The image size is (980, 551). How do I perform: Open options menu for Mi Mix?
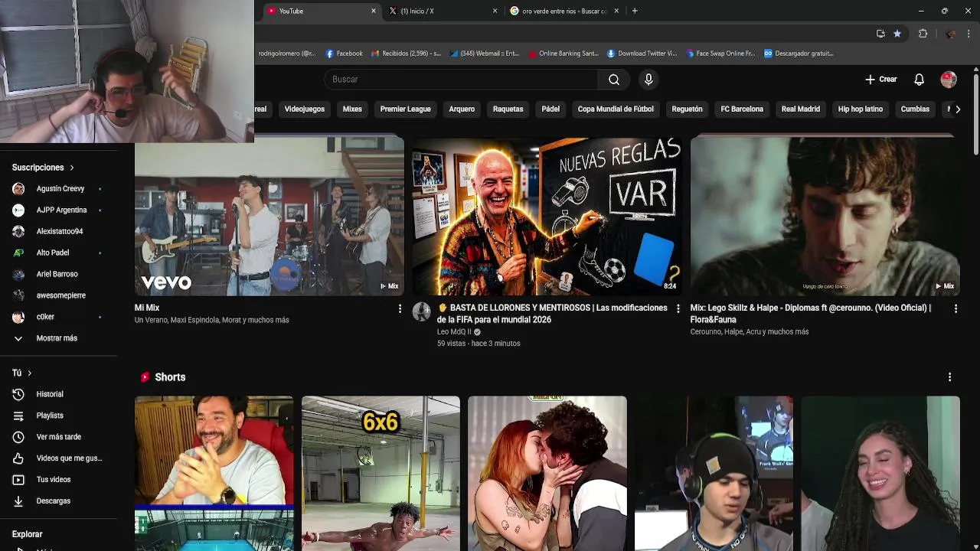point(400,308)
